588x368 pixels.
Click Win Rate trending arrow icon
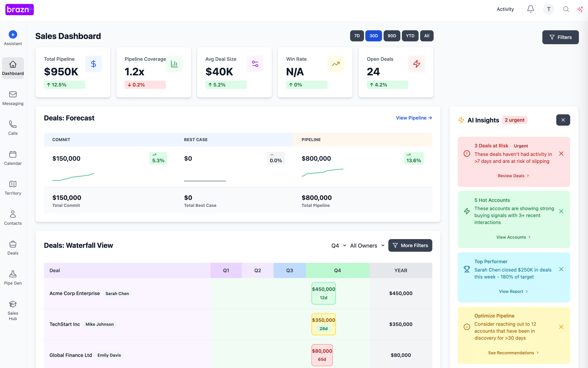336,64
